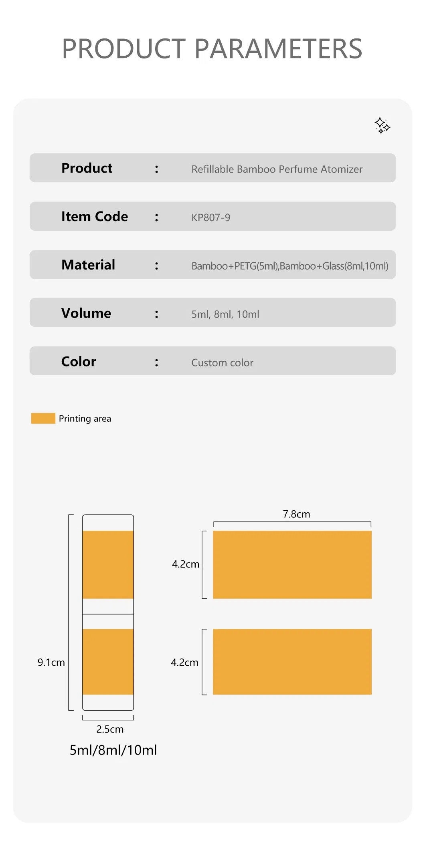This screenshot has width=425, height=868.
Task: Select the KP807-9 item code value
Action: pos(210,218)
